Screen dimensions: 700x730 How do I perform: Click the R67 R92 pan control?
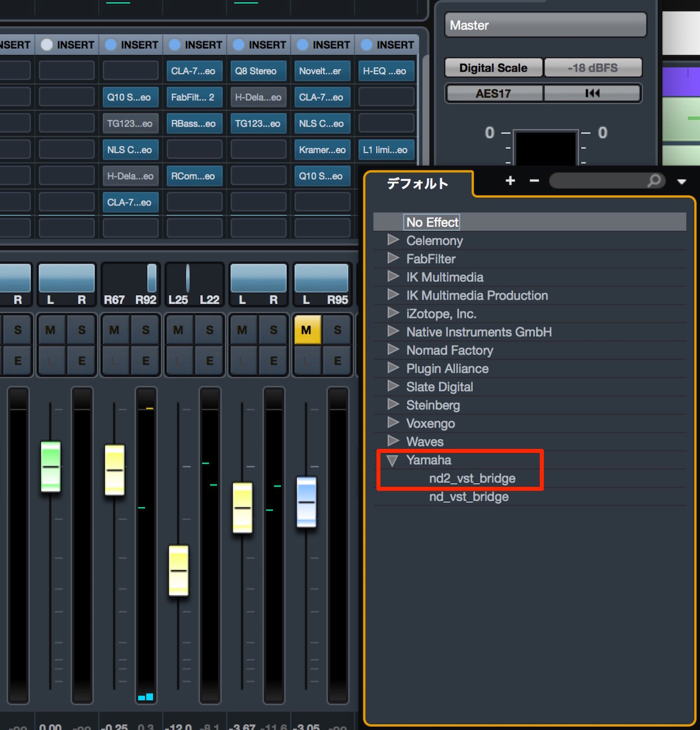pos(131,278)
